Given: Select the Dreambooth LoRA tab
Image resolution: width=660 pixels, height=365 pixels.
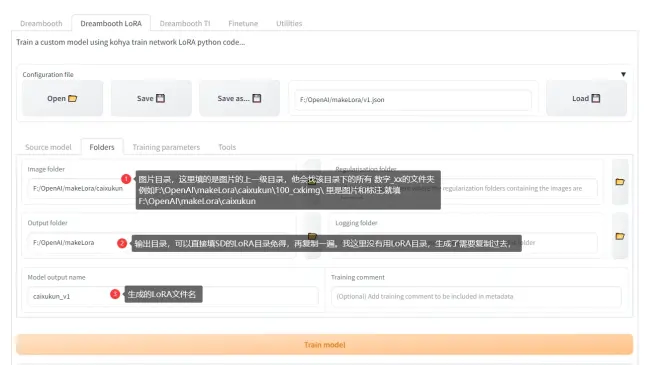Looking at the screenshot, I should [x=111, y=24].
